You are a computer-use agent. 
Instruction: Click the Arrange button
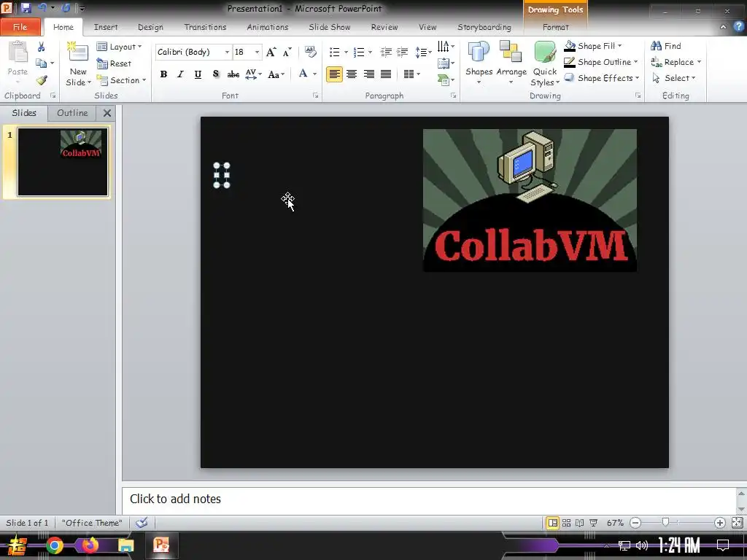511,63
